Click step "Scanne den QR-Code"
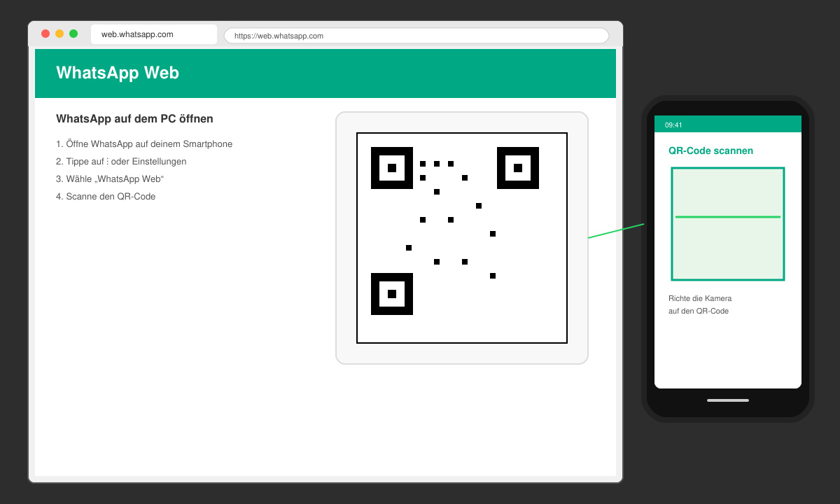 (x=106, y=197)
